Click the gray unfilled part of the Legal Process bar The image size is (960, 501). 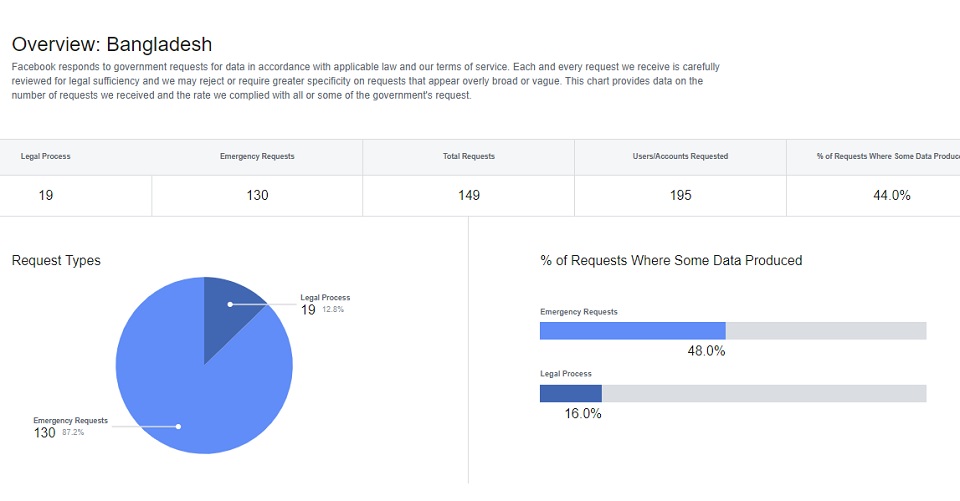pos(764,393)
